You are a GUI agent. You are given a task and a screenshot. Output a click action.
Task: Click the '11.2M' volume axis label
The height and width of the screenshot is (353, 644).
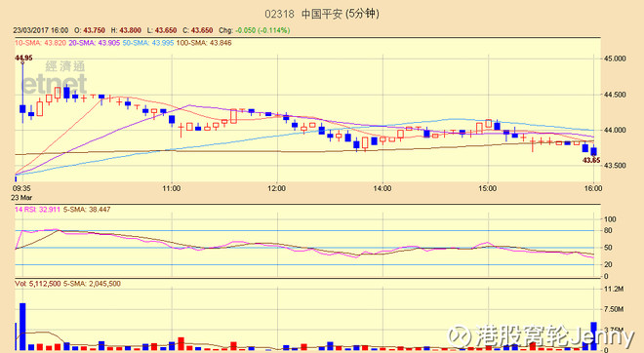[614, 289]
